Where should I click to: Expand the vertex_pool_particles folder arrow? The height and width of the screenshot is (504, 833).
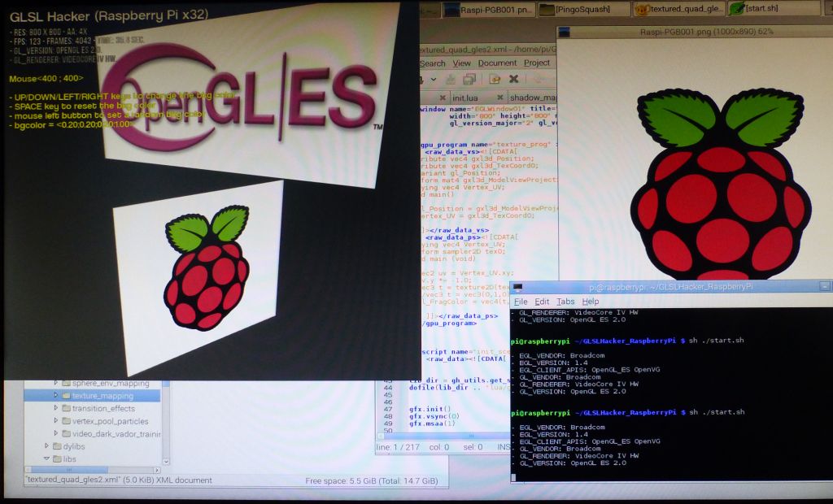point(56,420)
